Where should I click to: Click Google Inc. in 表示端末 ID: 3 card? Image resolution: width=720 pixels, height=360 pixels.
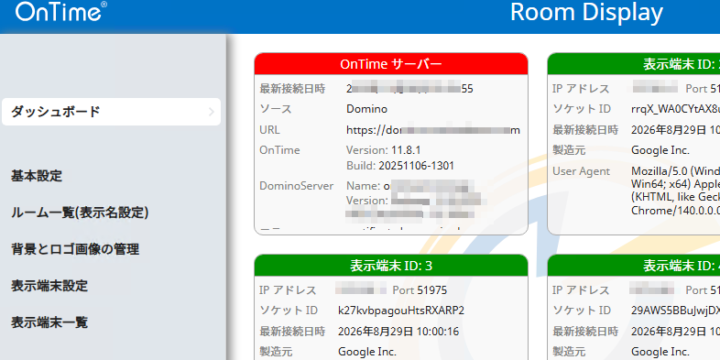tap(367, 352)
